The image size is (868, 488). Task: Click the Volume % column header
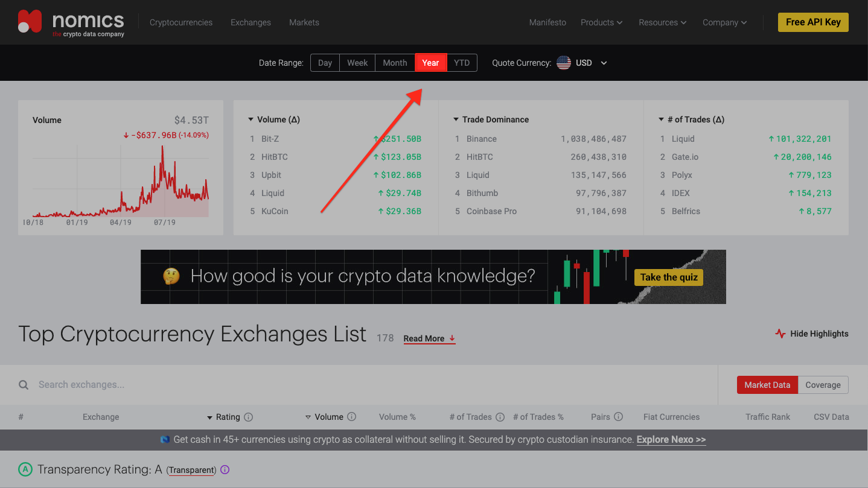click(397, 417)
